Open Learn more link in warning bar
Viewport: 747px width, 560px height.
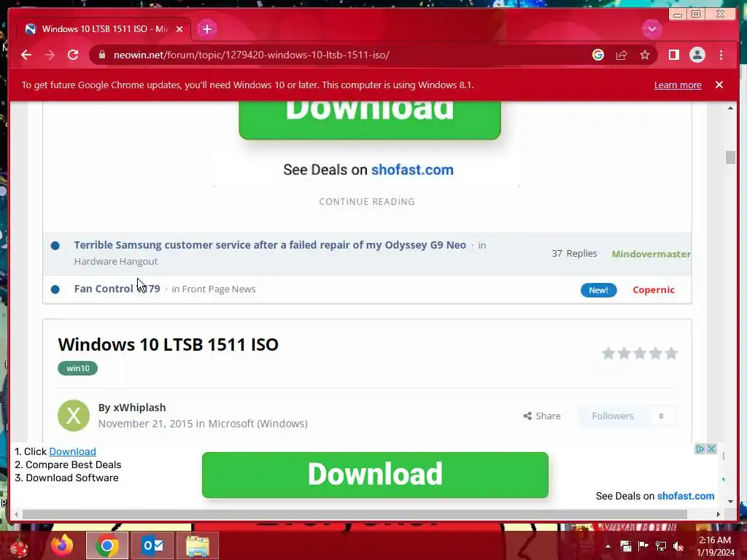(x=678, y=85)
